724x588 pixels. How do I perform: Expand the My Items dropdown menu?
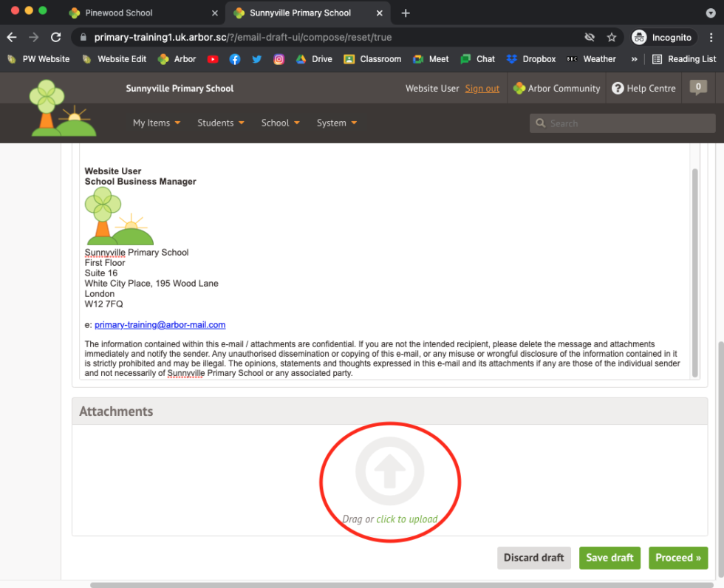click(x=155, y=123)
